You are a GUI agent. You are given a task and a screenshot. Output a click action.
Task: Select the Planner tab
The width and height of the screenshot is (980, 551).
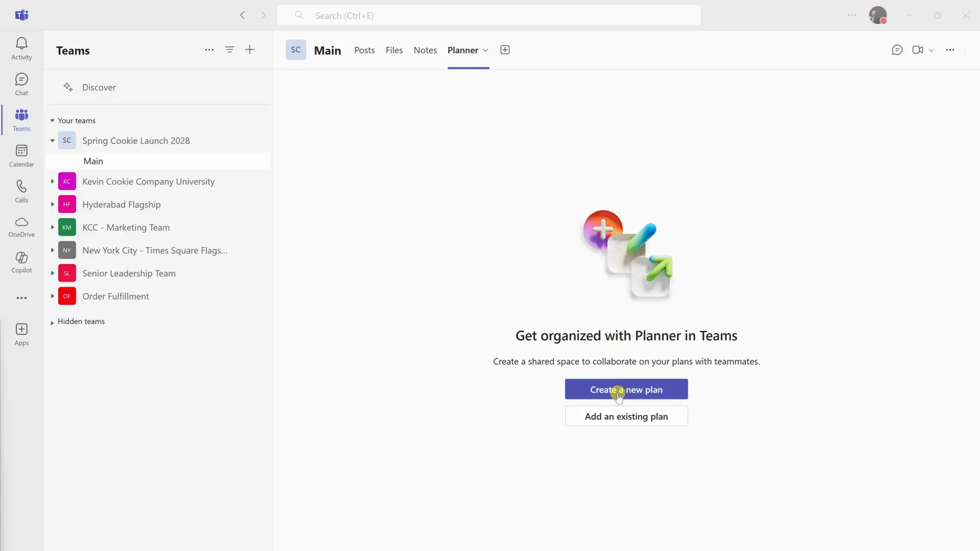coord(463,50)
